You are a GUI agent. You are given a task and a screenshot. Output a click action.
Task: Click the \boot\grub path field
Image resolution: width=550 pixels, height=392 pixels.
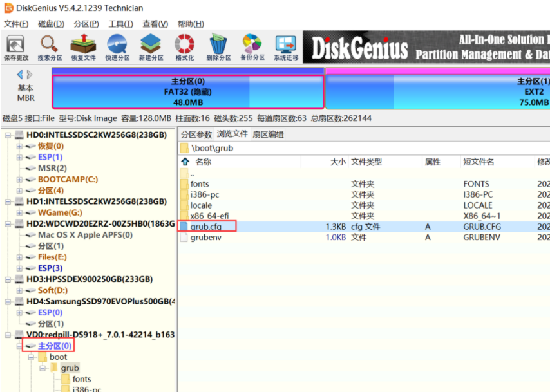click(x=365, y=148)
